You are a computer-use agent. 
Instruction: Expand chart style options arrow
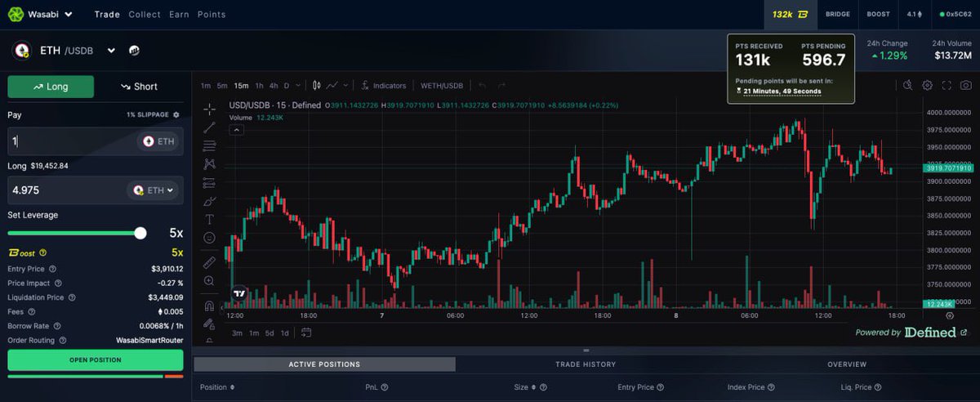point(346,85)
